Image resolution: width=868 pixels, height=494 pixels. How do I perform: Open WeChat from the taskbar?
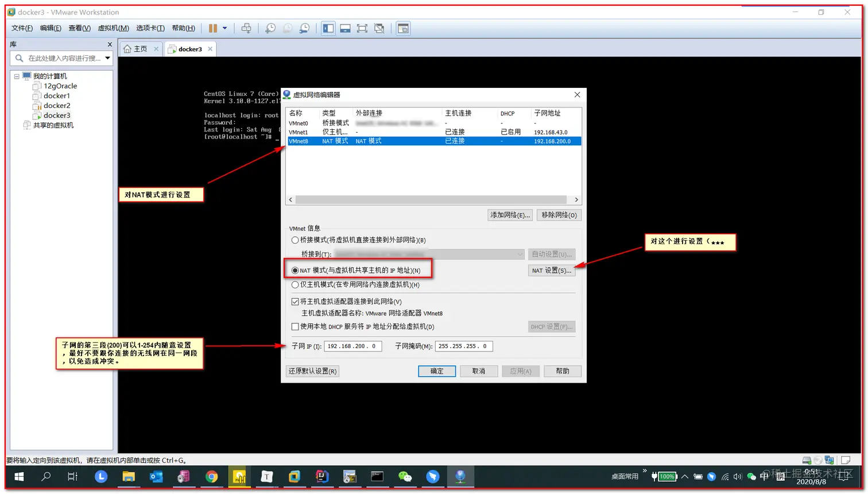pyautogui.click(x=405, y=477)
